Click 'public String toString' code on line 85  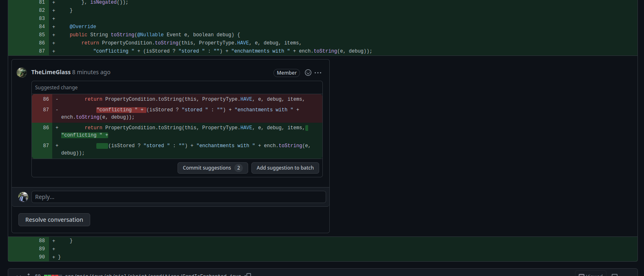point(102,35)
